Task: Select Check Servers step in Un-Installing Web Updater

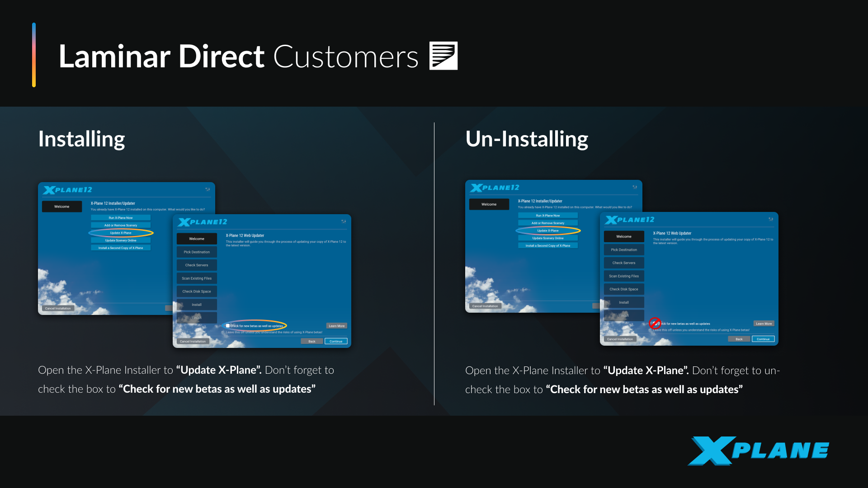Action: click(624, 263)
